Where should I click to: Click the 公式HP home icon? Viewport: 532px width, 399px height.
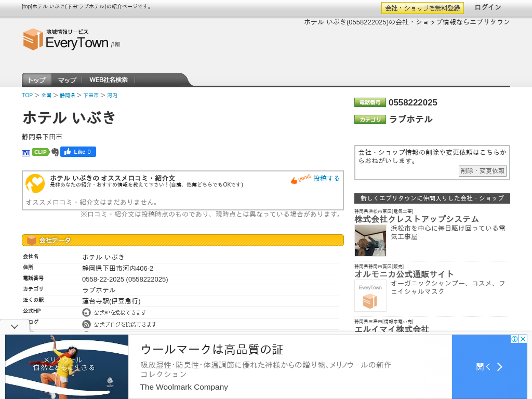point(87,312)
